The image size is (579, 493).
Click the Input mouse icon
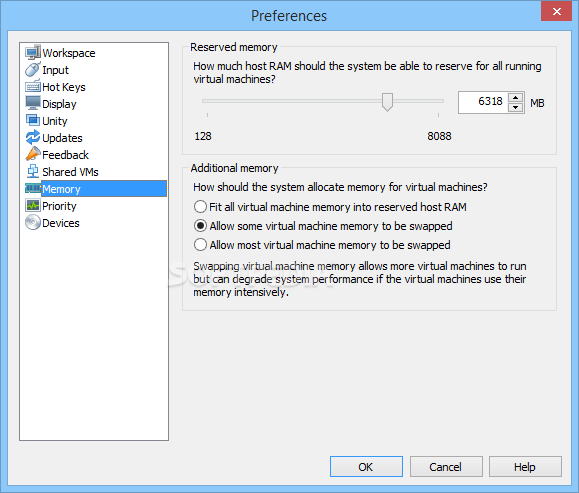tap(33, 69)
